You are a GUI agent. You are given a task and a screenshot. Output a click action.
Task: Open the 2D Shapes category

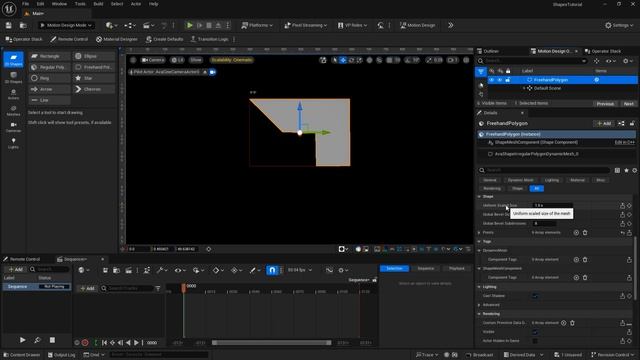point(13,60)
